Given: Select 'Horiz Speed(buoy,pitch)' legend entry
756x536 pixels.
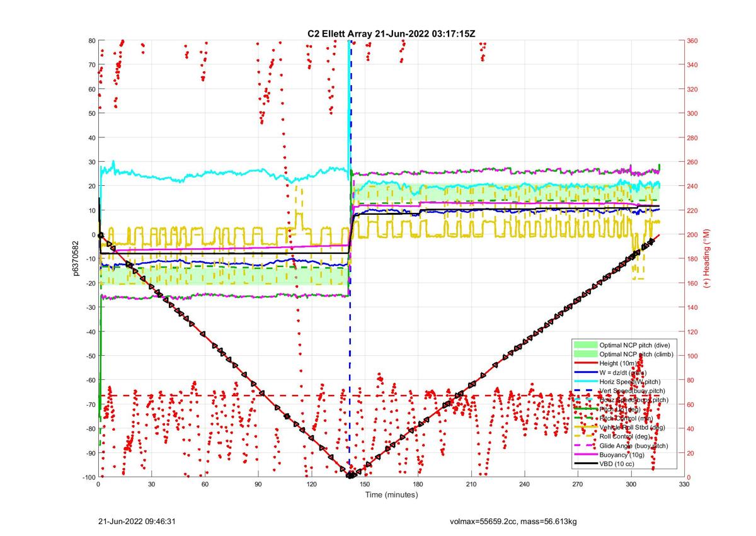Looking at the screenshot, I should pyautogui.click(x=634, y=400).
